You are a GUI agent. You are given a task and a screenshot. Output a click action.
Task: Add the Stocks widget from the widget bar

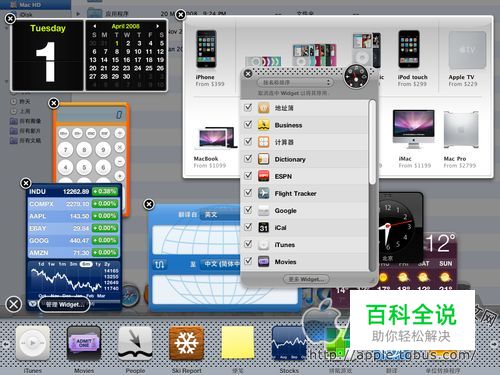289,343
